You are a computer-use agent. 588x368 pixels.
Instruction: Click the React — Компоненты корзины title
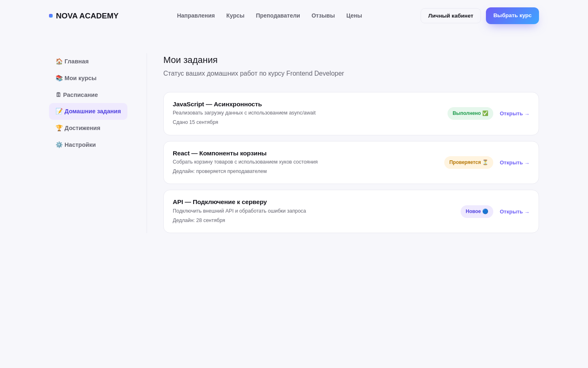pos(220,153)
